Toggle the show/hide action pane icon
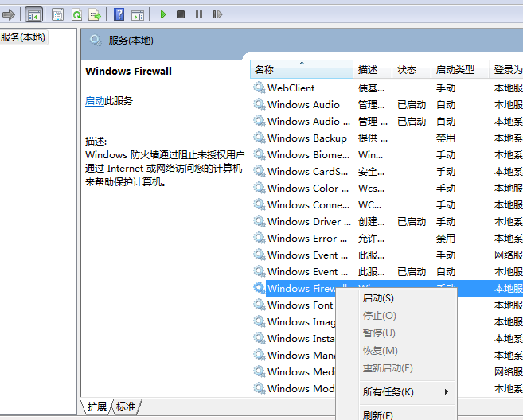 point(138,14)
